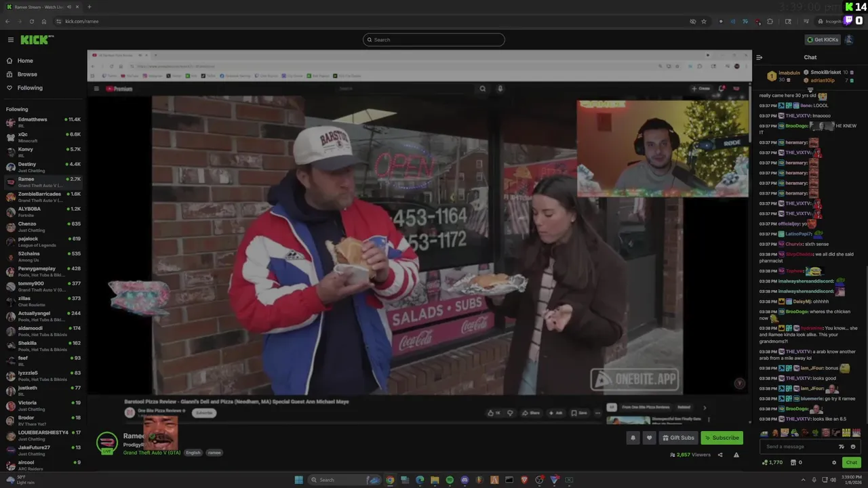The width and height of the screenshot is (868, 488).
Task: Select aircool in following list
Action: 43,465
